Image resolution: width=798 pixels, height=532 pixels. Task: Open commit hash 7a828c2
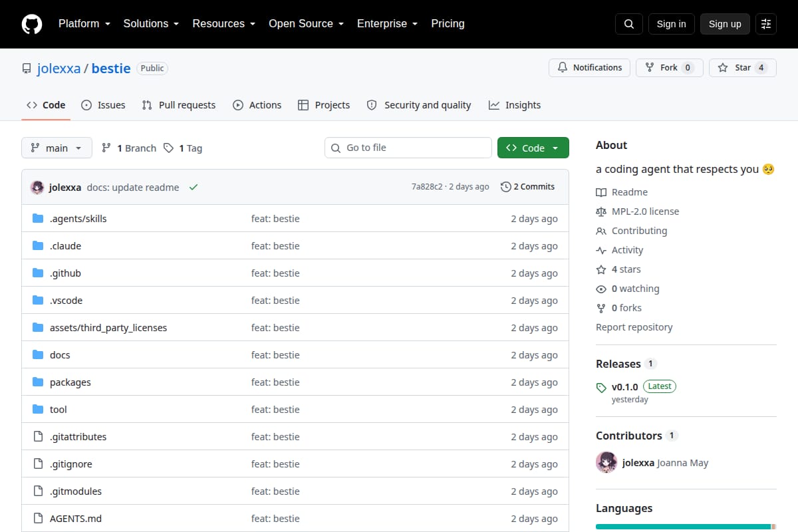click(427, 187)
